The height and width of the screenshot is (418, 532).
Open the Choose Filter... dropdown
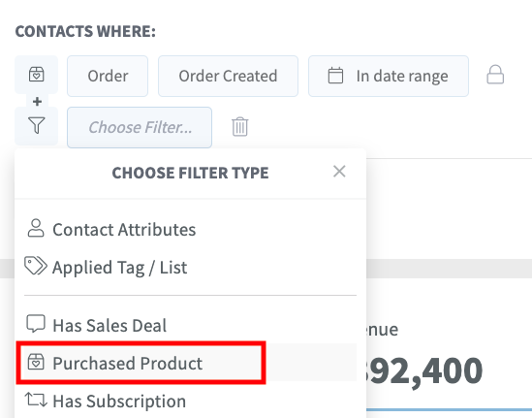pyautogui.click(x=140, y=127)
